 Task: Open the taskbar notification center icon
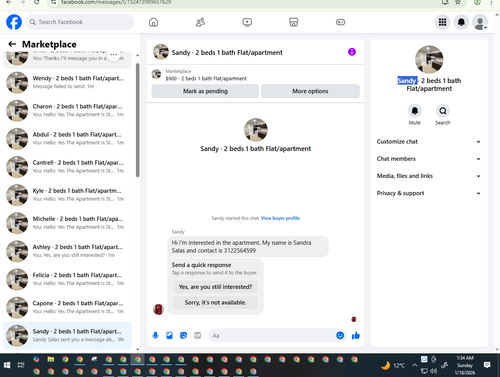click(x=487, y=365)
